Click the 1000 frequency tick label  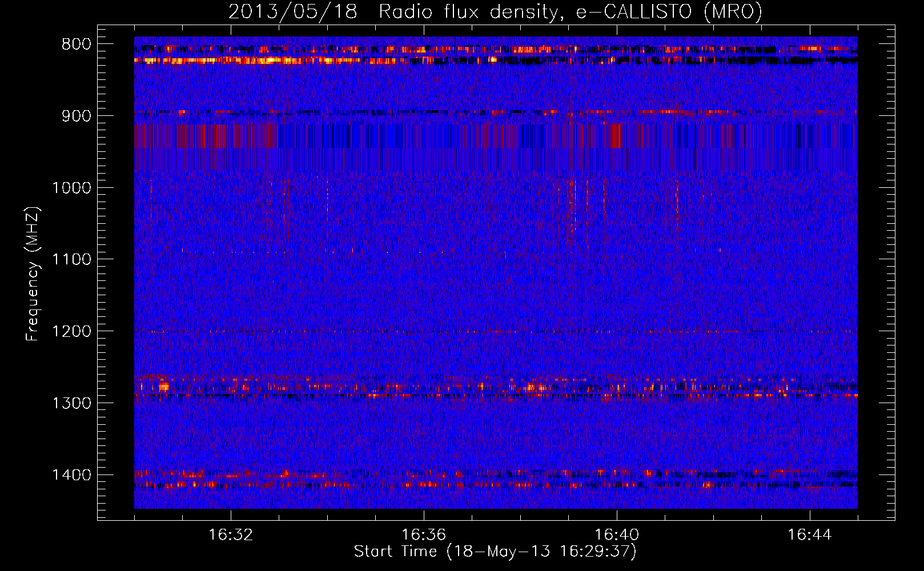[x=71, y=188]
